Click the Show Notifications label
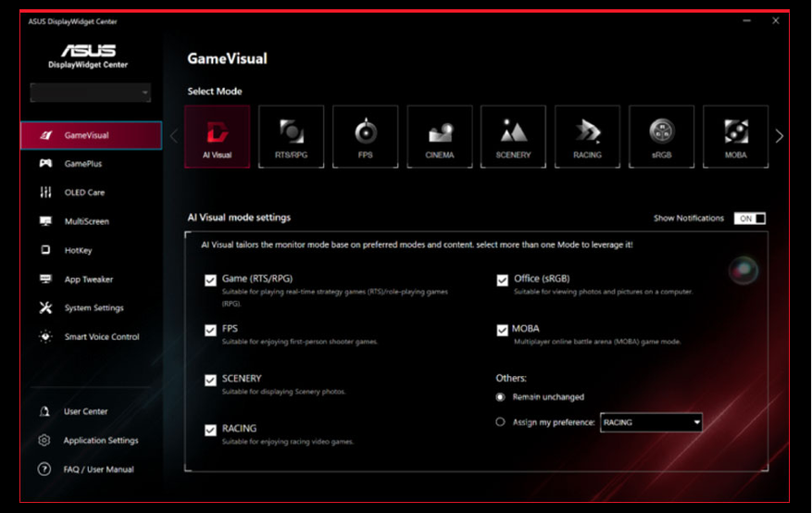Viewport: 812px width, 513px height. tap(689, 219)
